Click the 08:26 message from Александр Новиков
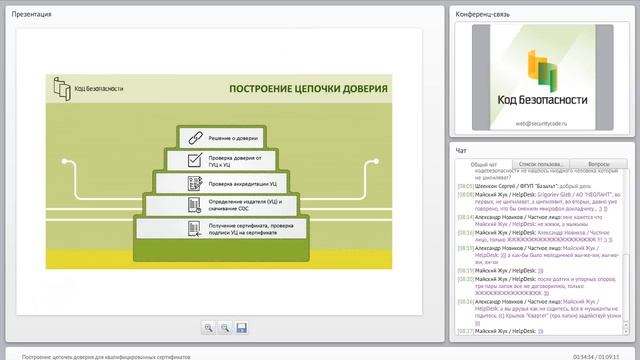This screenshot has height=360, width=640. (540, 312)
